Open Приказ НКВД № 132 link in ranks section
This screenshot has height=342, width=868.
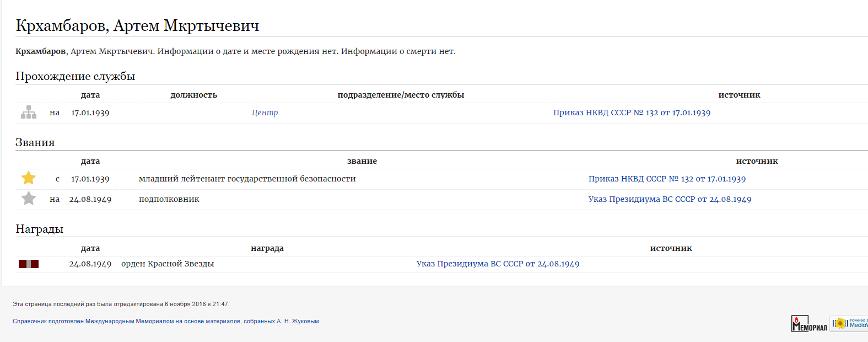click(x=667, y=179)
